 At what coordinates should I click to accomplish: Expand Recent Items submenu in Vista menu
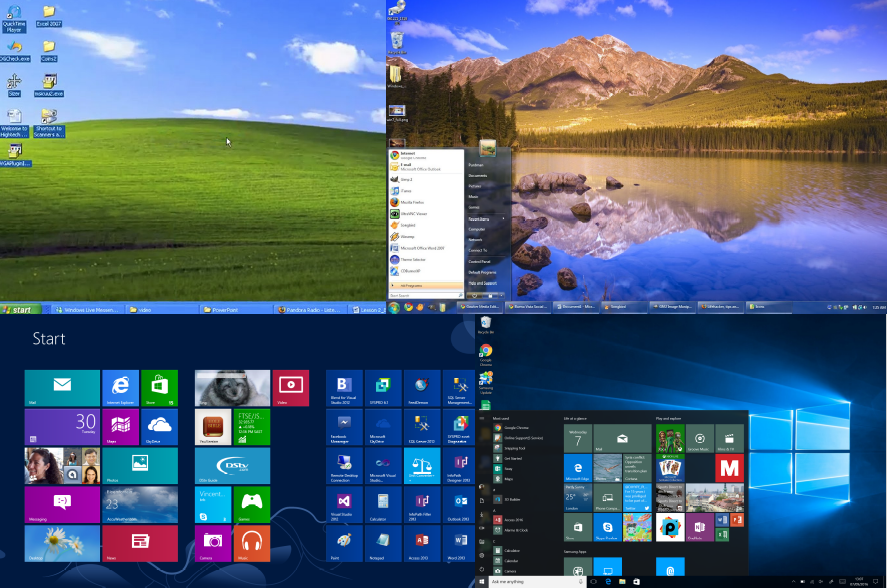pyautogui.click(x=485, y=218)
